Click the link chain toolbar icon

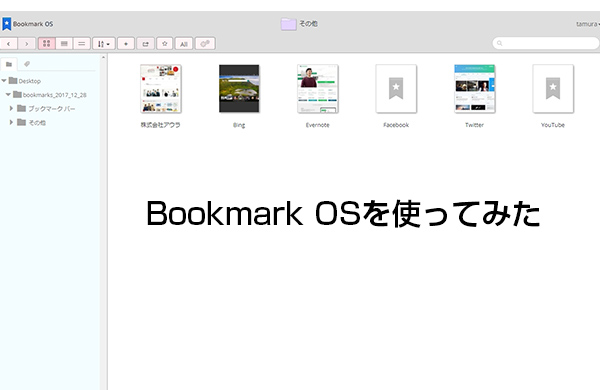click(x=205, y=44)
